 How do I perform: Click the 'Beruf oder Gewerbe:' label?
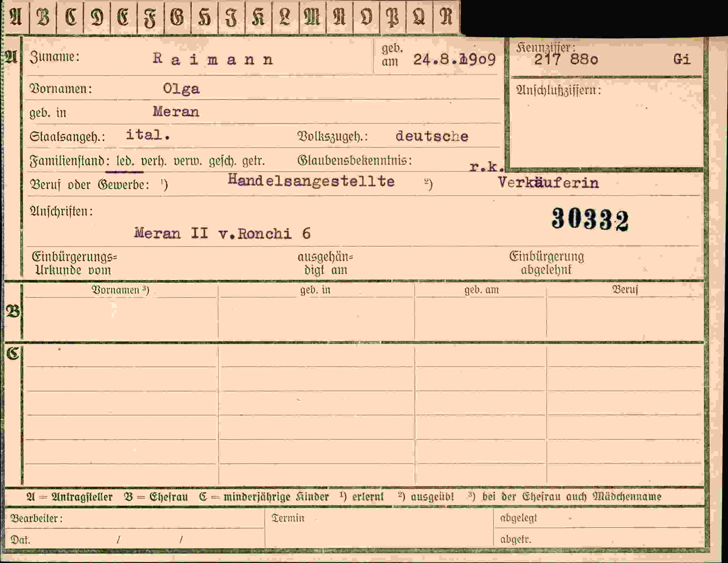point(90,185)
